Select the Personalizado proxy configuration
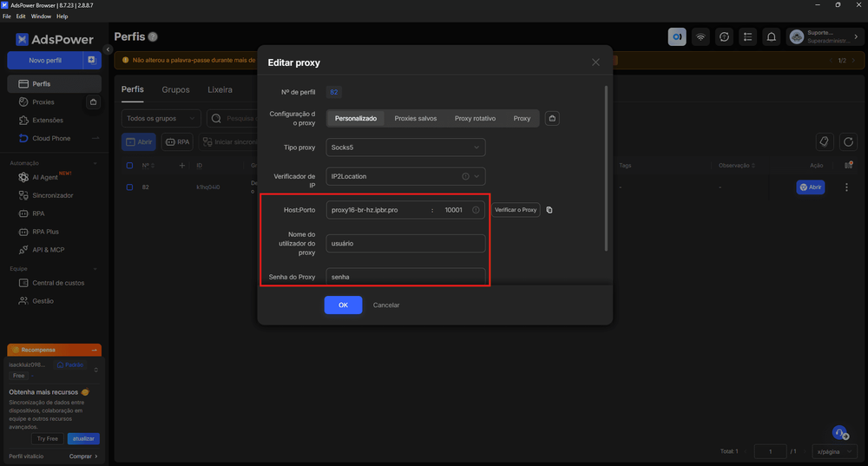This screenshot has height=466, width=868. click(x=355, y=118)
